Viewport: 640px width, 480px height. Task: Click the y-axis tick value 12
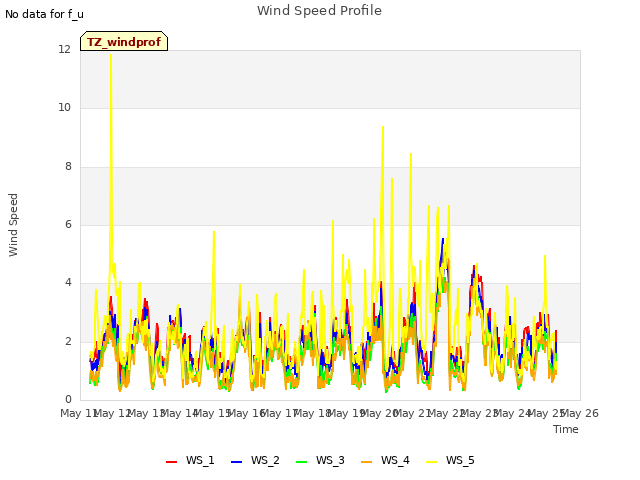click(64, 49)
